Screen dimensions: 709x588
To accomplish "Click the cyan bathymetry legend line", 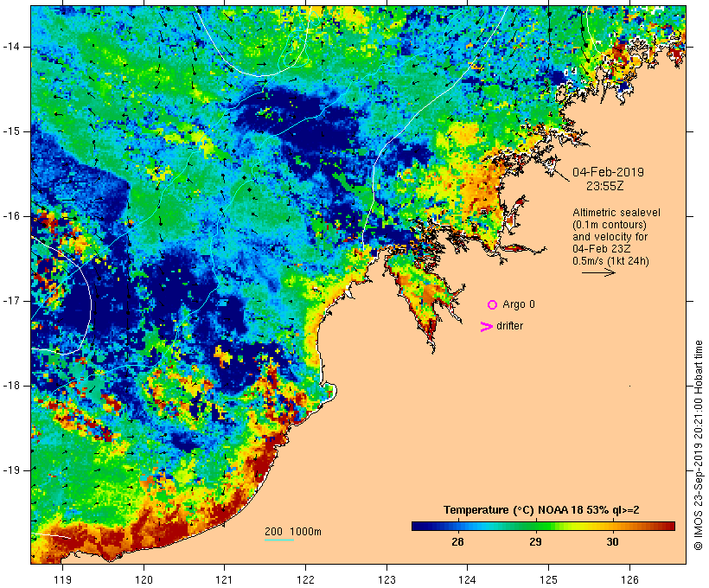I will tap(279, 540).
